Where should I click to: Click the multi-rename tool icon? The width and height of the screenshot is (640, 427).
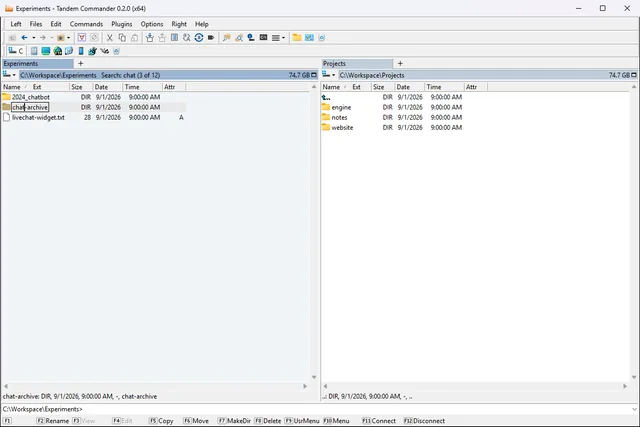(x=187, y=38)
